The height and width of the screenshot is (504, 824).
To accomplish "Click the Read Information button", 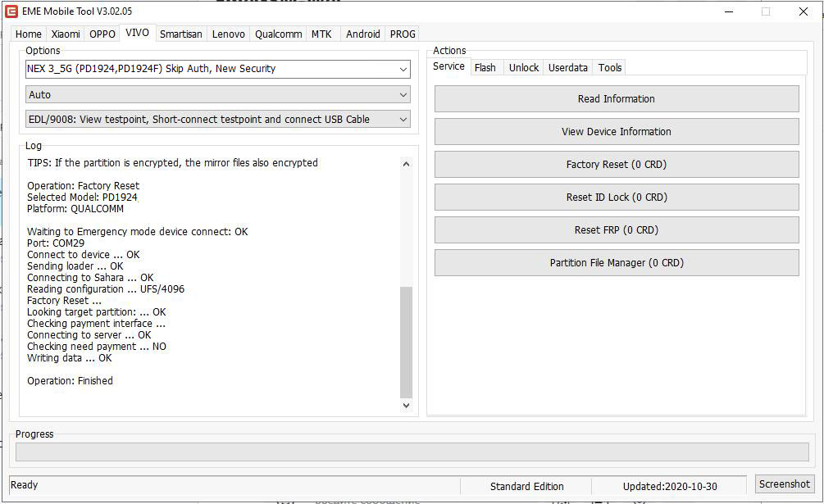I will pos(617,98).
